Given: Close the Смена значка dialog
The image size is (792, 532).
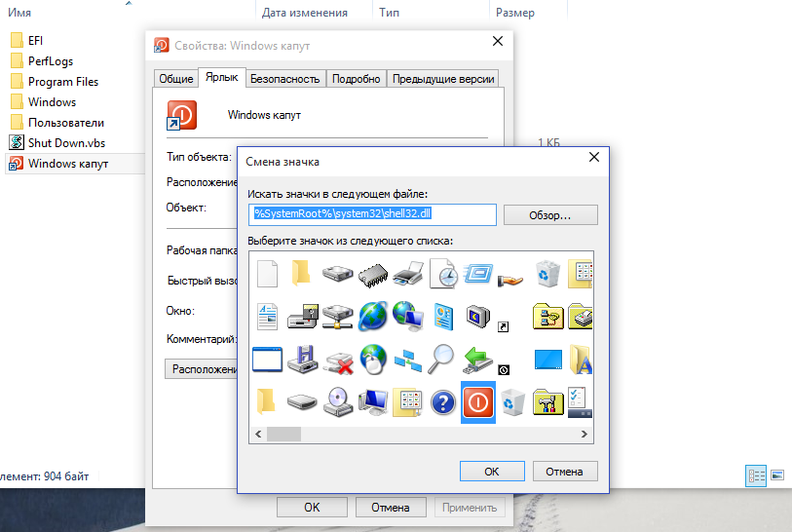Looking at the screenshot, I should pyautogui.click(x=594, y=157).
